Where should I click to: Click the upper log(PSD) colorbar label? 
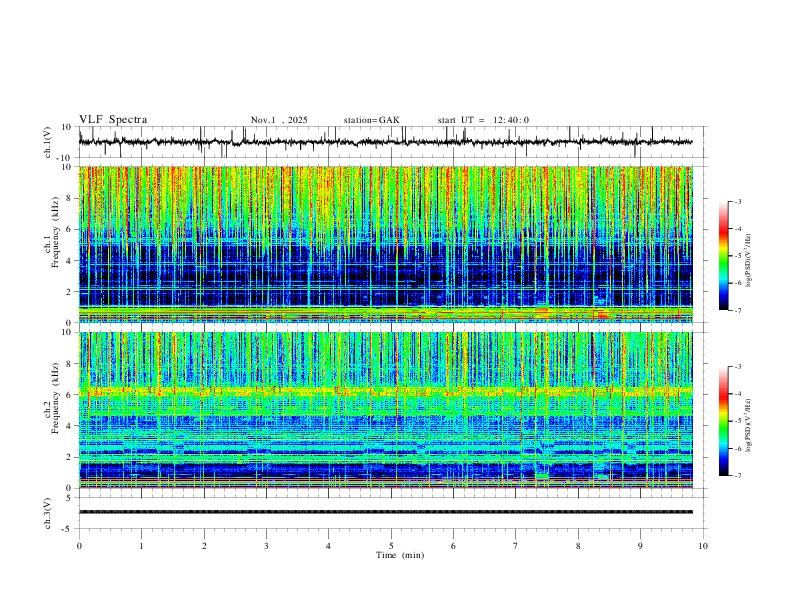coord(748,260)
